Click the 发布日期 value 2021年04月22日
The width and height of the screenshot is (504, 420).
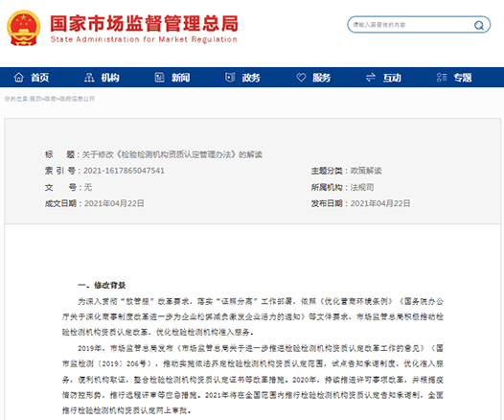380,203
